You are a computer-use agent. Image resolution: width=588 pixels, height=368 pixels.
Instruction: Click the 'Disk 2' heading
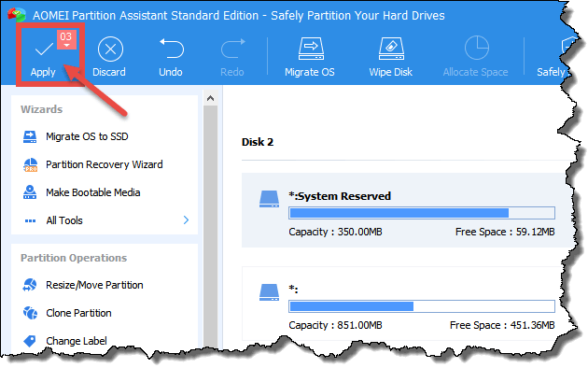(x=258, y=142)
